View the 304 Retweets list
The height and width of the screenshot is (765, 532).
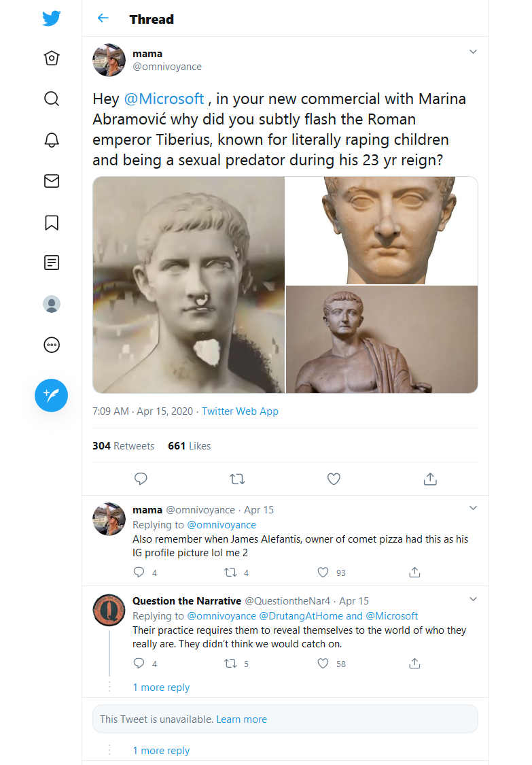pyautogui.click(x=124, y=446)
